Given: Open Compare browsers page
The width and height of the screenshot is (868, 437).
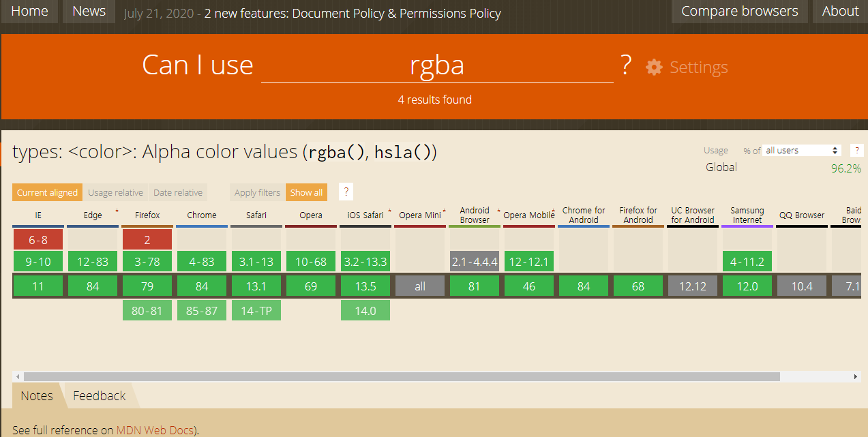Looking at the screenshot, I should click(x=739, y=11).
